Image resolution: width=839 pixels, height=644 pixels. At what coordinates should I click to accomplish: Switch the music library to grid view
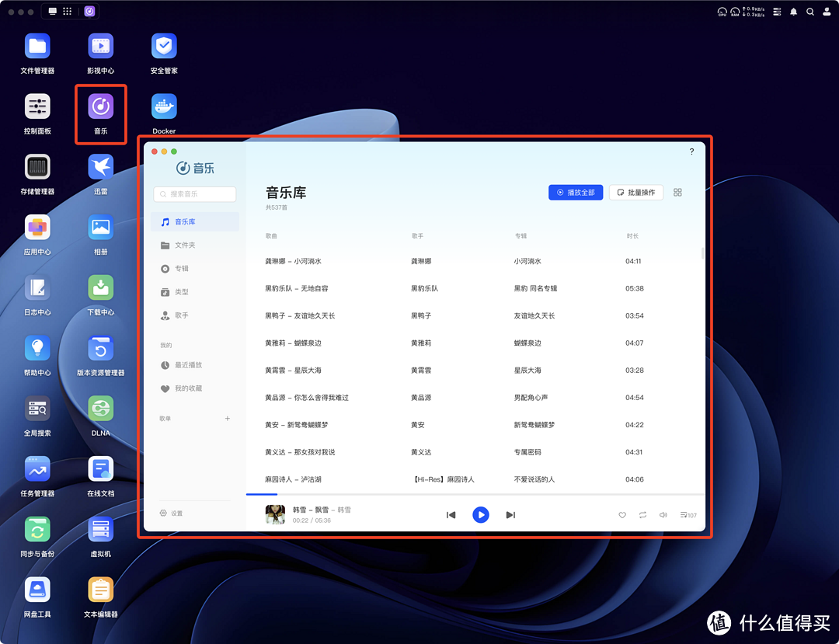point(677,192)
